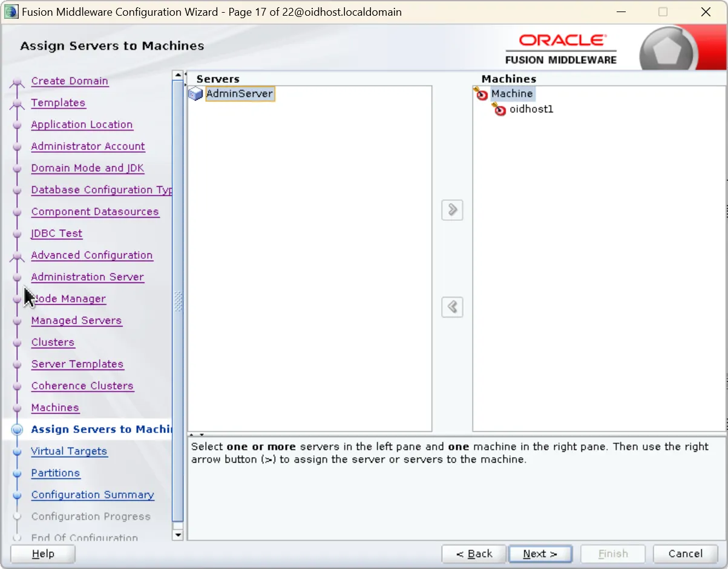The width and height of the screenshot is (728, 569).
Task: Select oidhost1 in the Machines tree
Action: click(x=531, y=109)
